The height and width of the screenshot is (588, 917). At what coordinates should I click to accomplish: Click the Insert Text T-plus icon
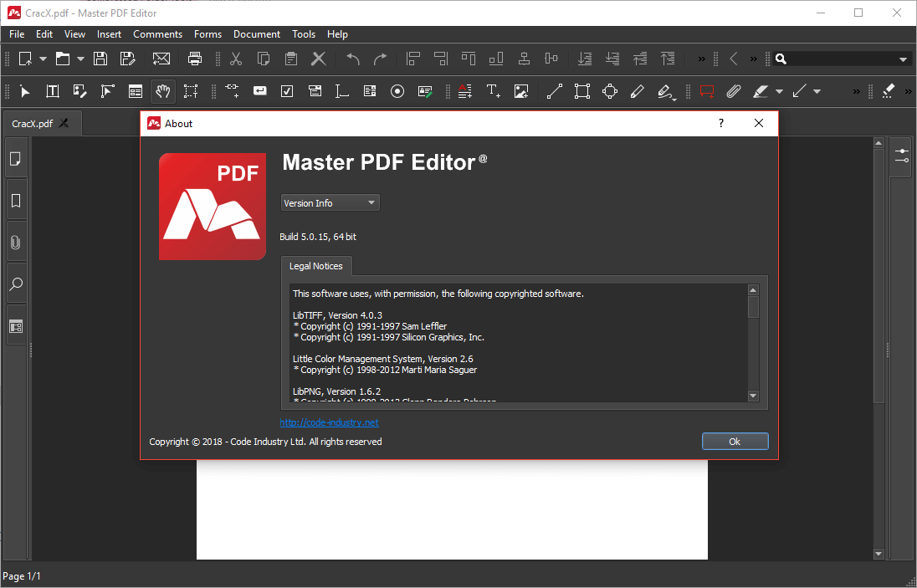pyautogui.click(x=493, y=91)
